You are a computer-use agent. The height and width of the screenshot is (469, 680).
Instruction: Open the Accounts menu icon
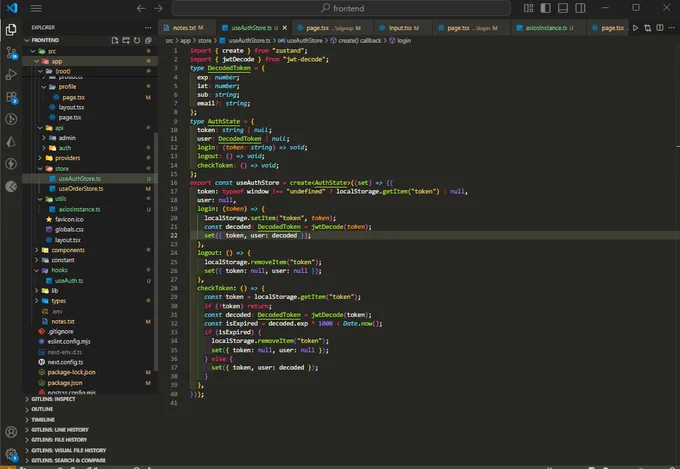click(x=11, y=432)
